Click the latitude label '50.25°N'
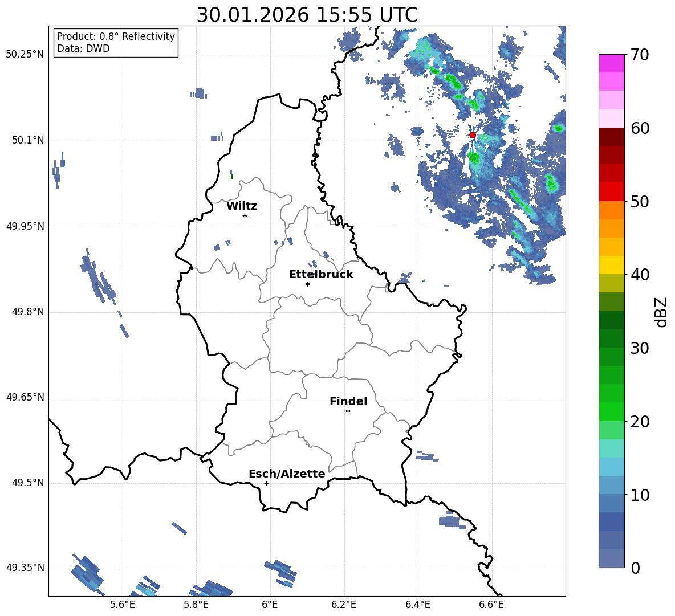 tap(25, 55)
